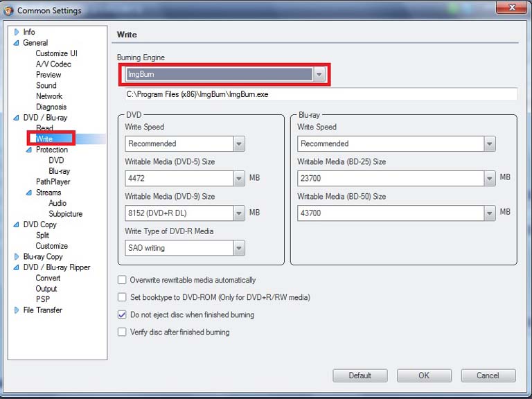Collapse the Streams tree node
Screen dimensions: 532x399
point(29,193)
